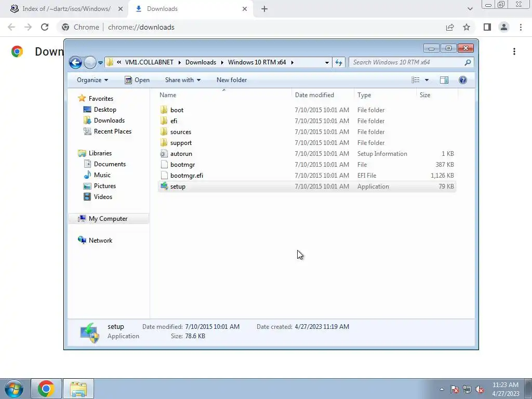This screenshot has width=532, height=399.
Task: Open the Chrome profile avatar icon
Action: (x=504, y=27)
